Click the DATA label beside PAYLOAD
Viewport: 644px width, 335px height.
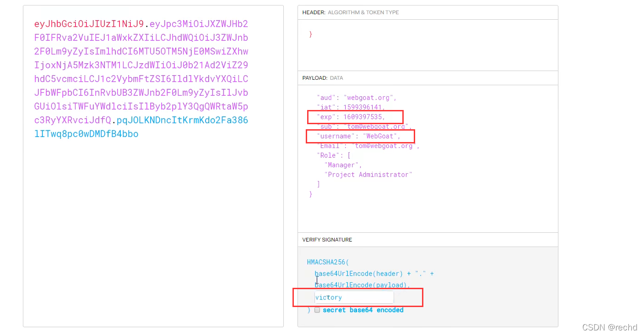(336, 78)
